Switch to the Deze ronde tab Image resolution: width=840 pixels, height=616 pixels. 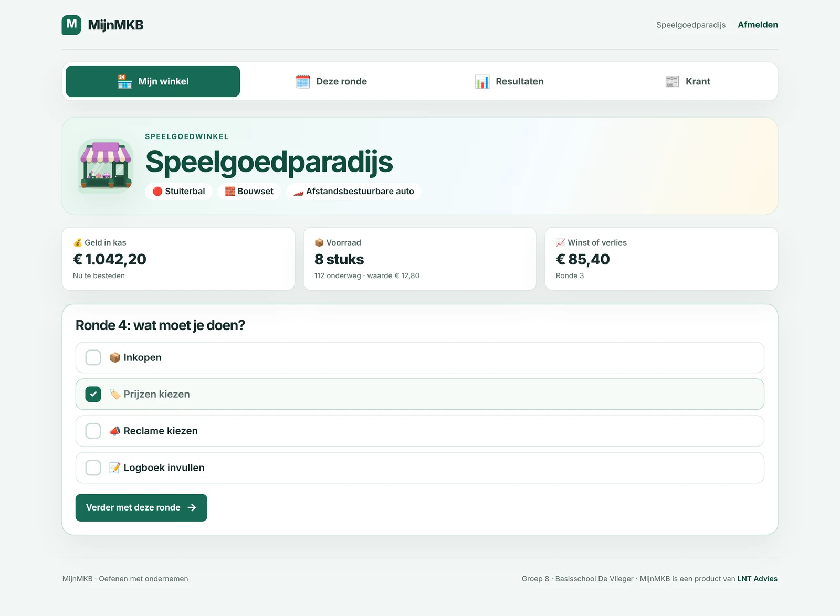331,81
